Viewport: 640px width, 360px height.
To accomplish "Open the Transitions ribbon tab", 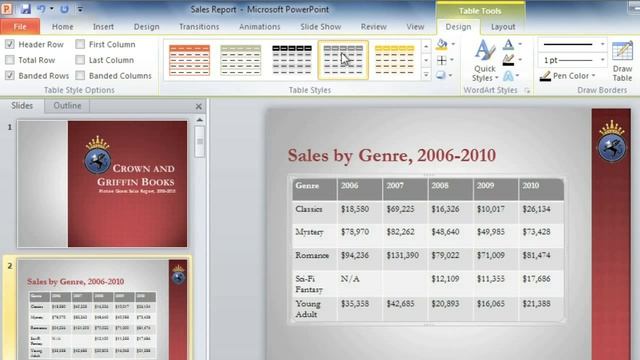I will [x=199, y=27].
